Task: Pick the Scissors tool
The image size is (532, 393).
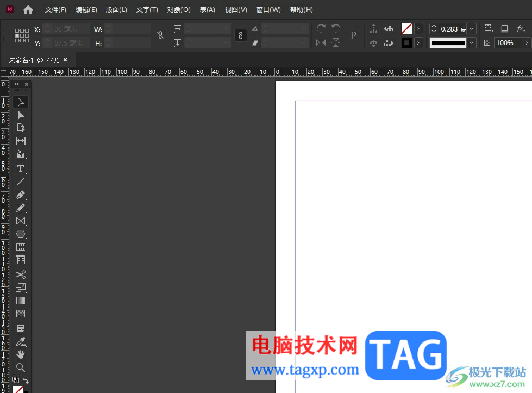Action: pos(21,275)
